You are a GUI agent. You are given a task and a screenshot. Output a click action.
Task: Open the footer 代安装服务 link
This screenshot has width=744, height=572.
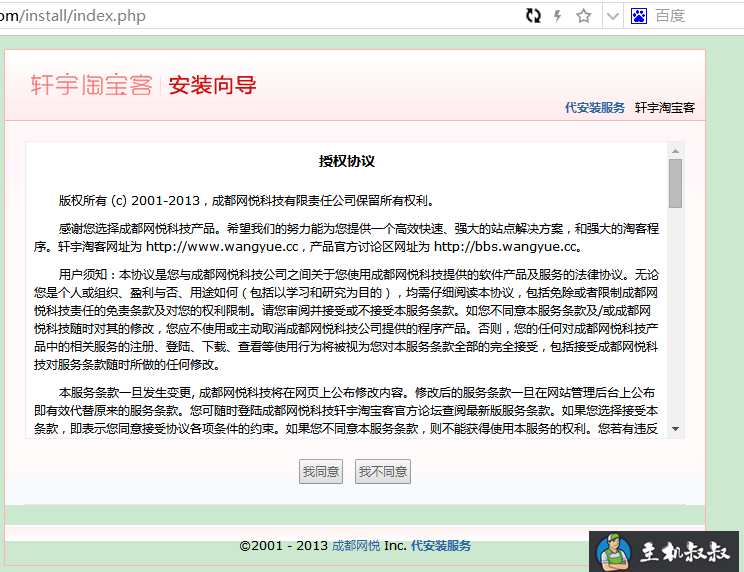441,546
